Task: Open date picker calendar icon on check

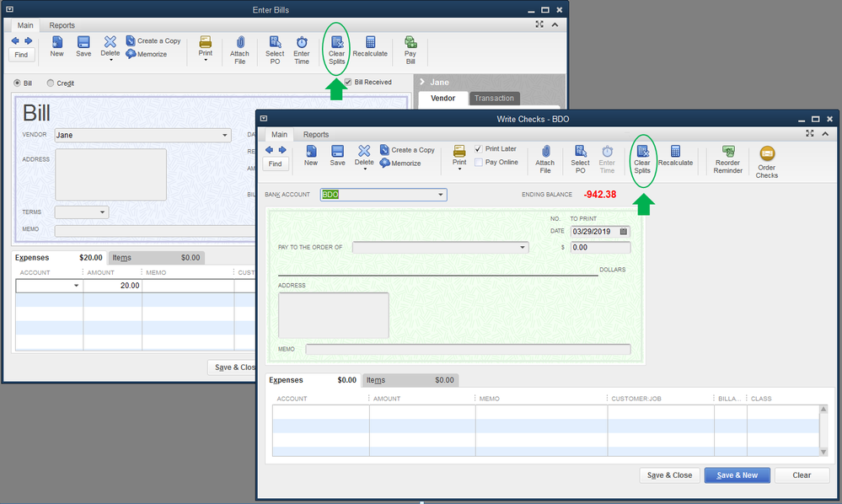Action: click(x=624, y=231)
